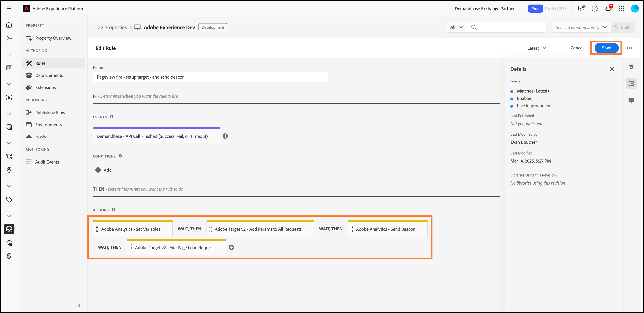The height and width of the screenshot is (313, 644).
Task: Expand the Latest revision dropdown
Action: 537,48
